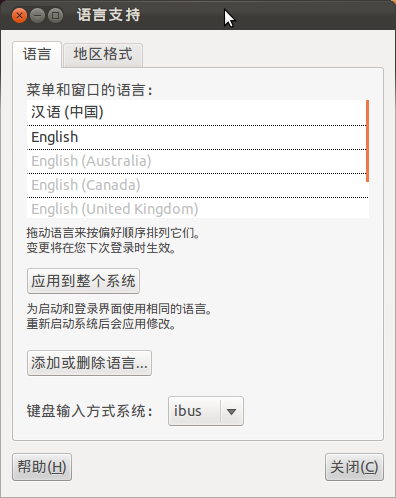Choose English (Australia) from the list
The height and width of the screenshot is (498, 396).
pos(196,161)
